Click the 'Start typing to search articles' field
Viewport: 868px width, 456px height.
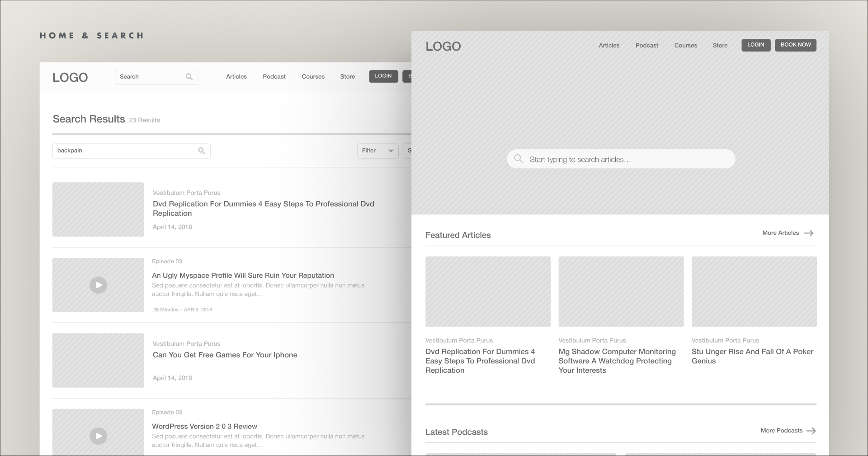click(628, 159)
